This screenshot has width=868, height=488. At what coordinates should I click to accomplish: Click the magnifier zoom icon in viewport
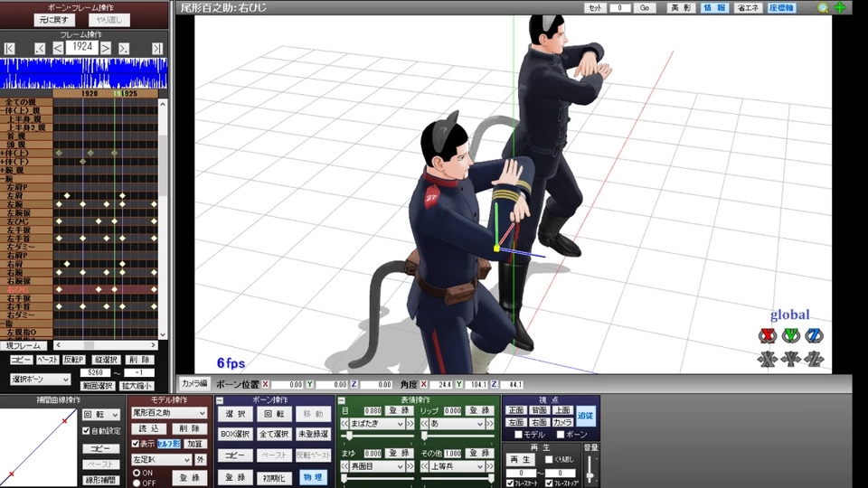pos(823,8)
